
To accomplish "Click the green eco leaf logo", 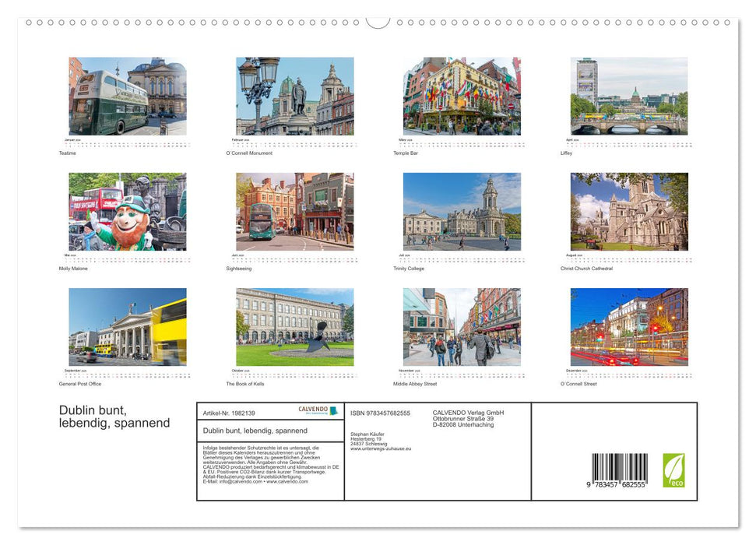I will coord(673,470).
